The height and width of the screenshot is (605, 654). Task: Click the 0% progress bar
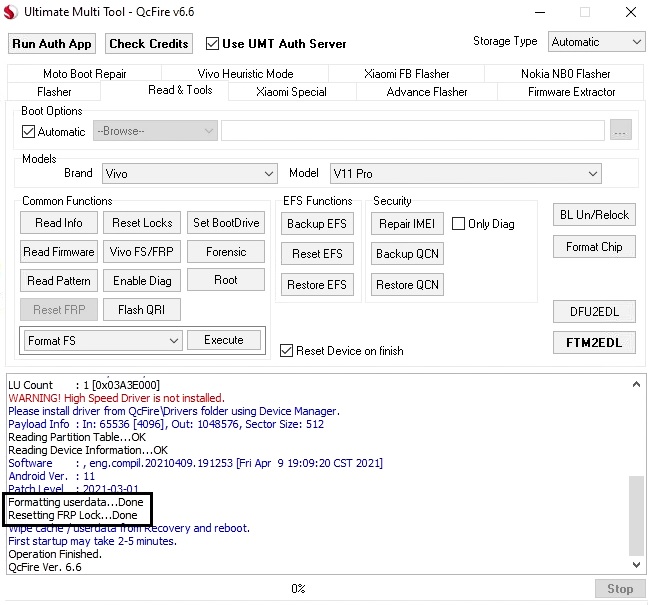(x=298, y=589)
